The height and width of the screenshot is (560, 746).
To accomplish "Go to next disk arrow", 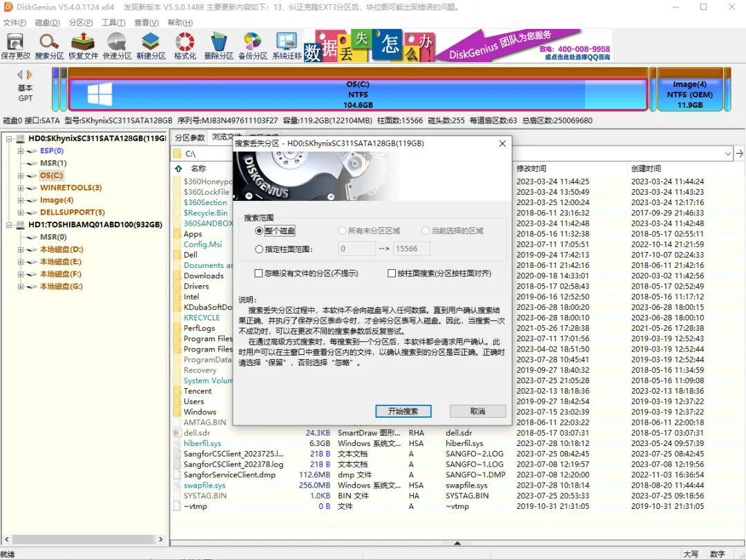I will pyautogui.click(x=30, y=75).
